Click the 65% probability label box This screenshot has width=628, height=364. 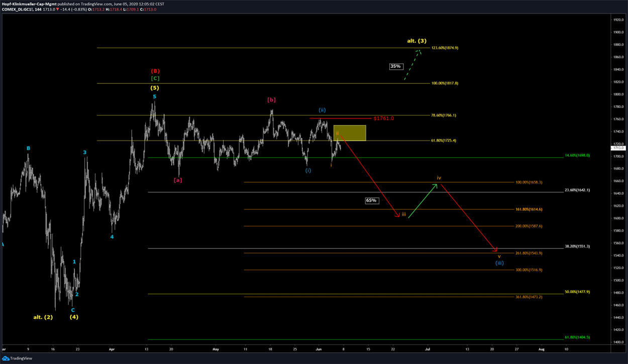(371, 200)
